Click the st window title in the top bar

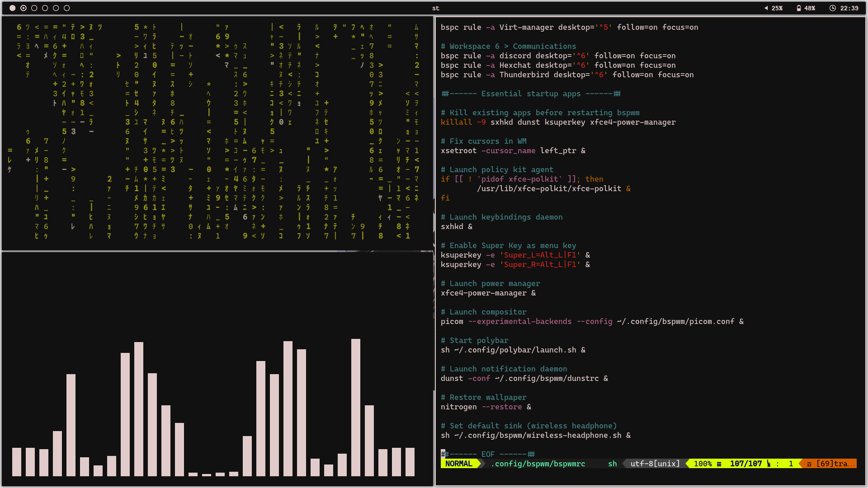(x=435, y=8)
